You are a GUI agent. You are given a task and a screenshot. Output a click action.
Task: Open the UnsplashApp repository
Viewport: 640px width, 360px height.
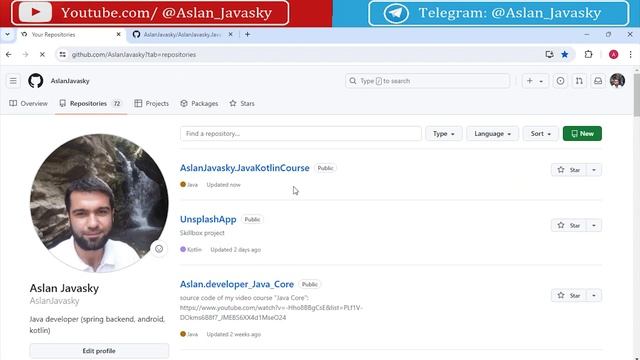pos(208,219)
